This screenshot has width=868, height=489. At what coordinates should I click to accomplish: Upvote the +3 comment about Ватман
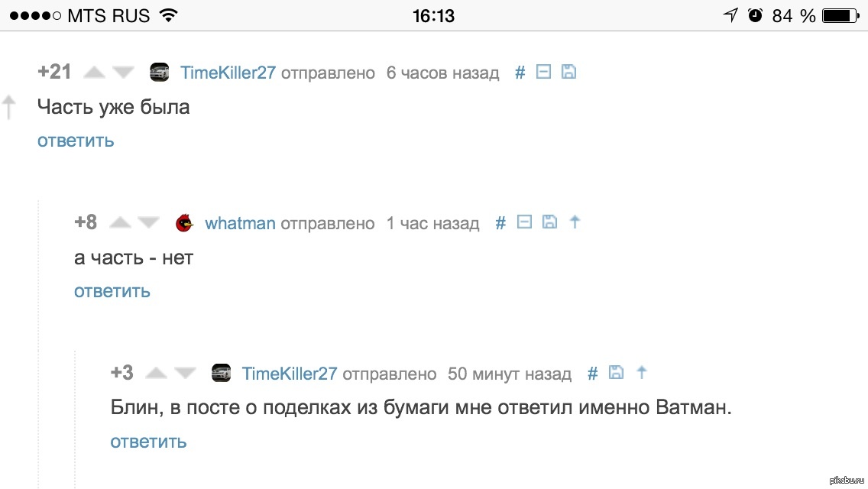click(x=156, y=374)
